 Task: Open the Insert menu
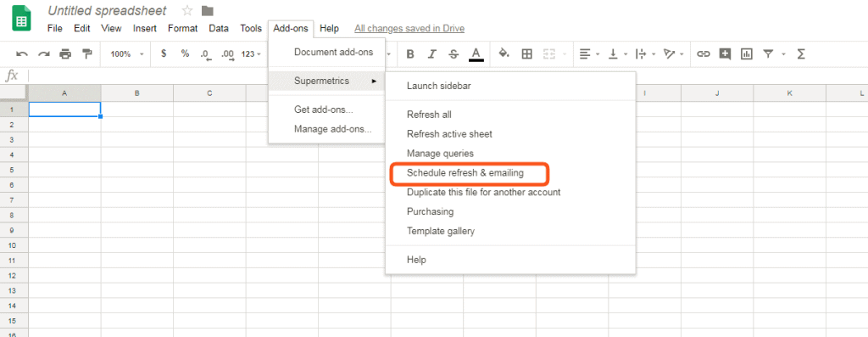pos(144,28)
